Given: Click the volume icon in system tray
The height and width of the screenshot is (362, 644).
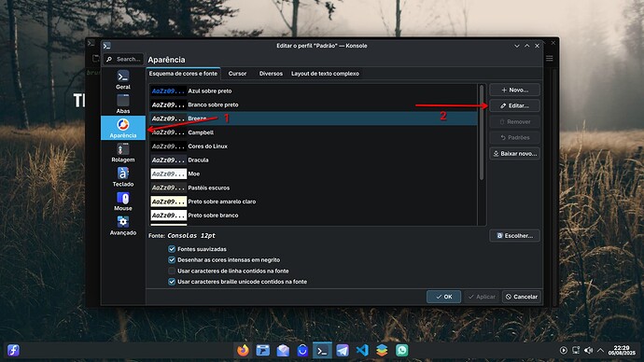Looking at the screenshot, I should (588, 350).
